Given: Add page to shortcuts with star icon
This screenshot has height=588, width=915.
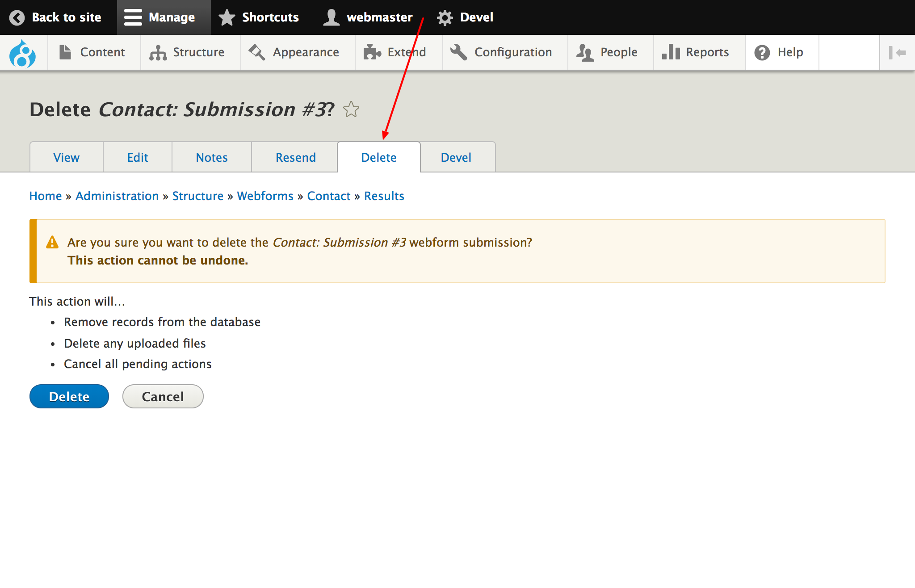Looking at the screenshot, I should pyautogui.click(x=351, y=109).
